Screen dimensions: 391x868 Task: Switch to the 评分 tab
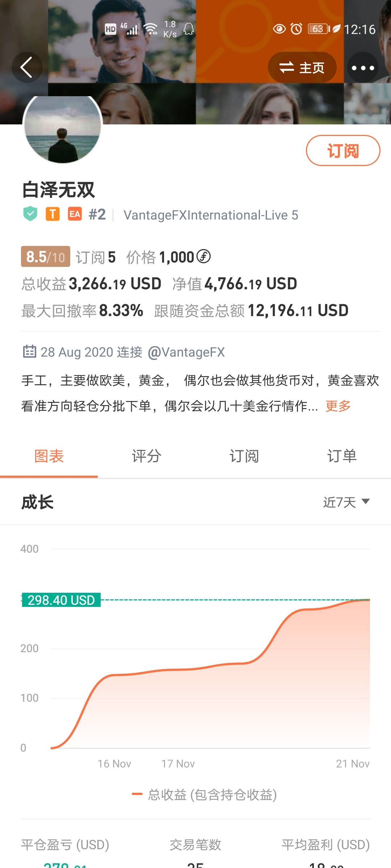(147, 456)
